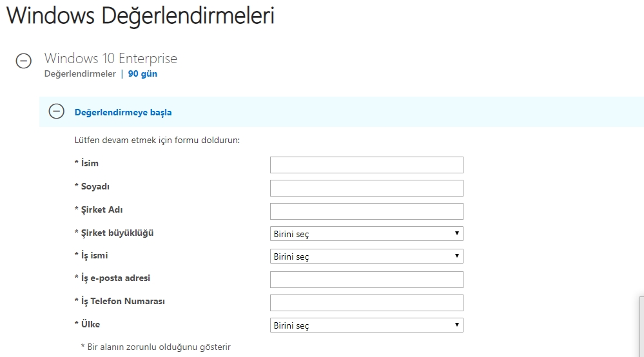
Task: Open the Ülke dropdown
Action: pos(366,325)
